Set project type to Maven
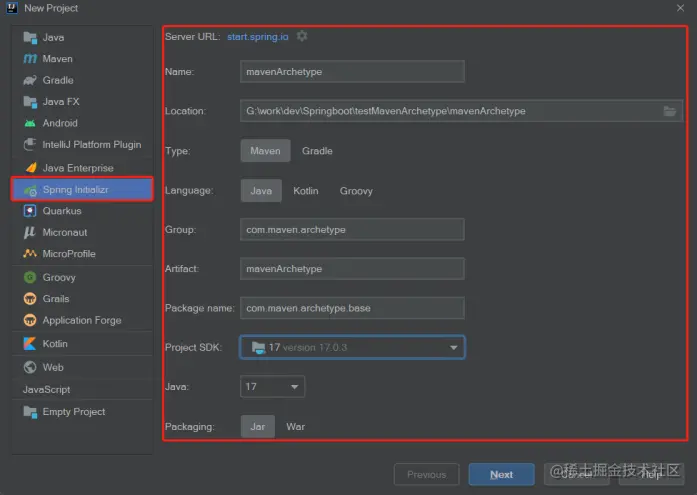 coord(265,151)
